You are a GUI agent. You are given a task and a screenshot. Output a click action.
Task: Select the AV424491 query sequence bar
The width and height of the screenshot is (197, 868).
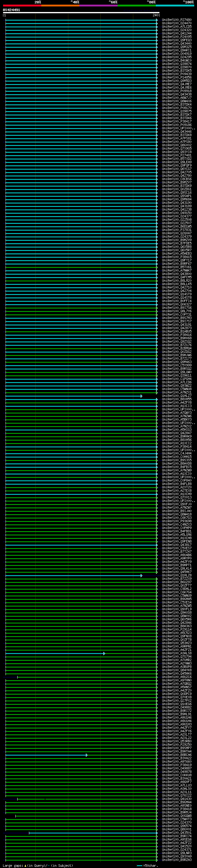pos(81,13)
